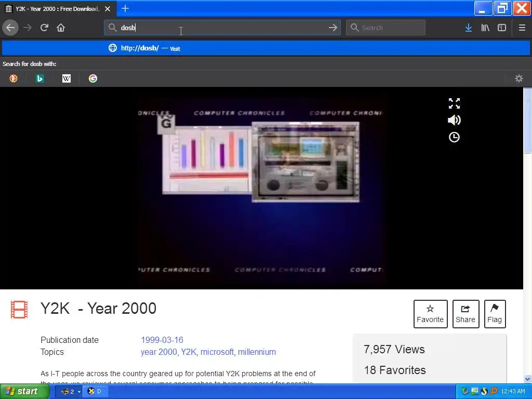The image size is (532, 399).
Task: Open the microsoft topic link
Action: 217,352
